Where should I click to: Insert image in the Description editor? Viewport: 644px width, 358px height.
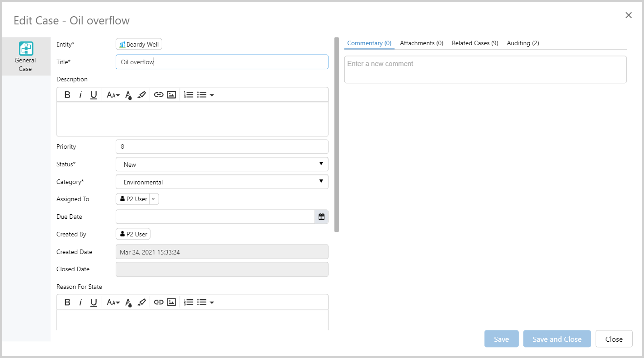pyautogui.click(x=171, y=94)
